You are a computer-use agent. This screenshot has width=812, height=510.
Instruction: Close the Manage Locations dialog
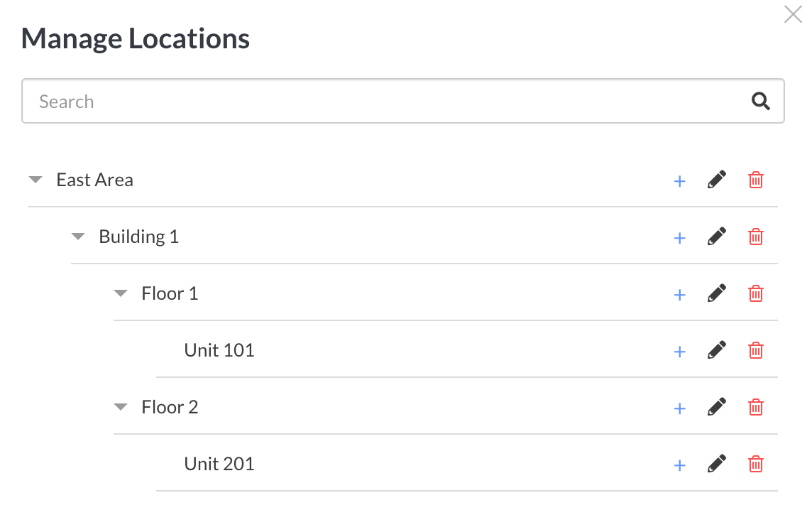pos(793,14)
